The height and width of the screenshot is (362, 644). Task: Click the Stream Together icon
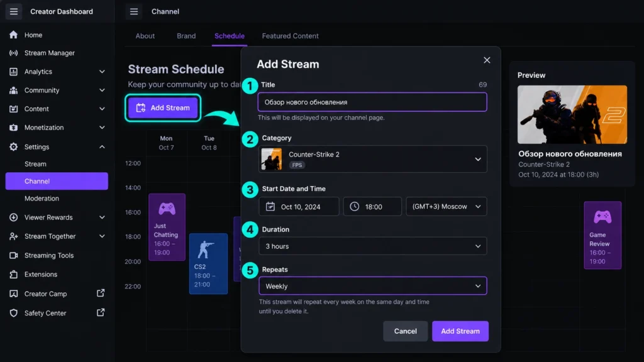pos(14,236)
